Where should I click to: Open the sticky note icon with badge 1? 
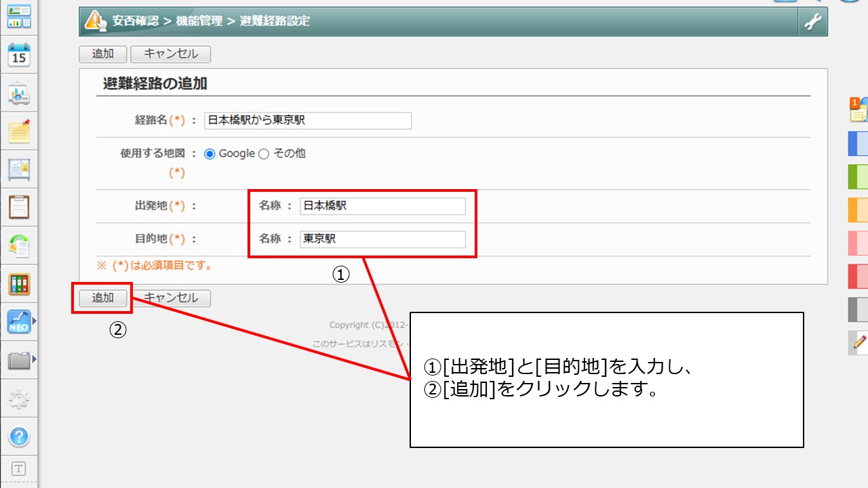coord(859,110)
